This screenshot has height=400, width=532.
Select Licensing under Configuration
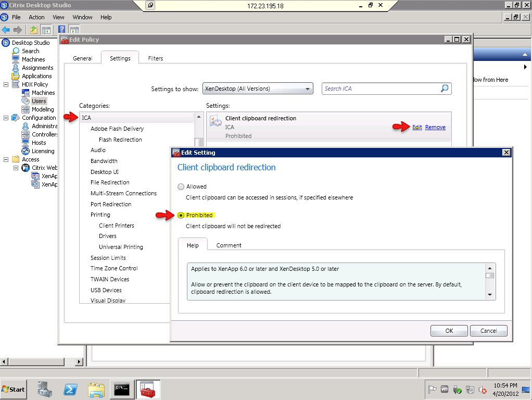[x=43, y=151]
